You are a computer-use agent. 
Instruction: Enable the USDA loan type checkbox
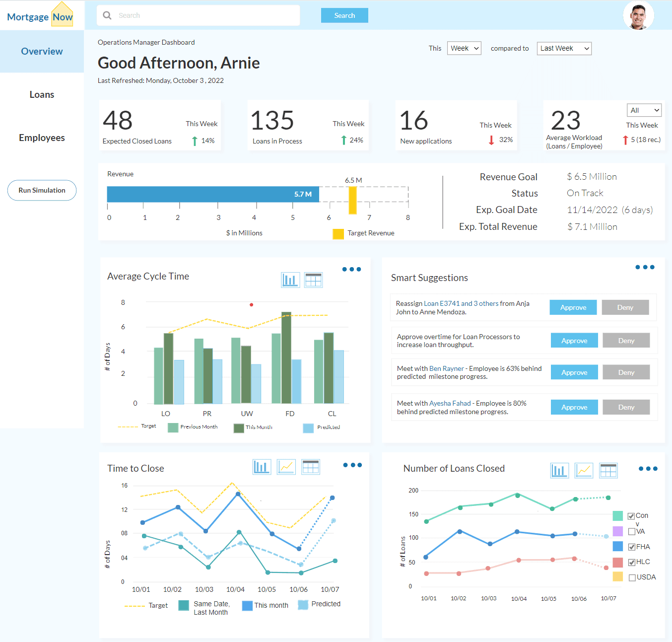[632, 577]
